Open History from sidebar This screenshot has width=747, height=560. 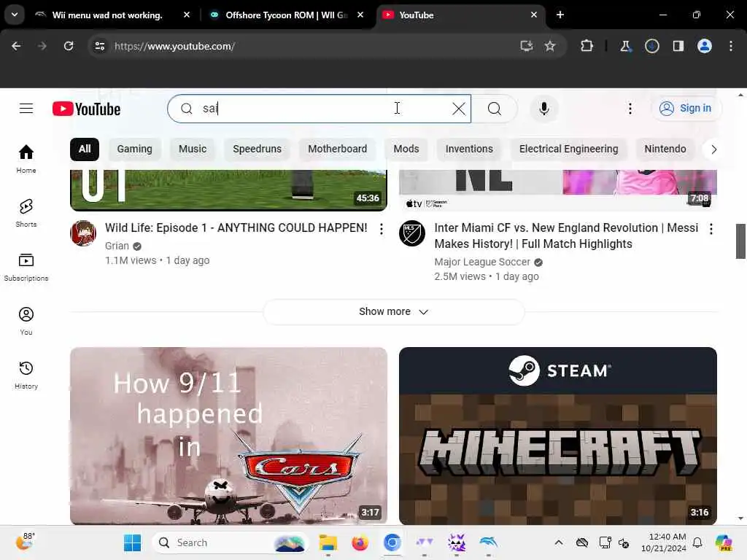point(26,375)
